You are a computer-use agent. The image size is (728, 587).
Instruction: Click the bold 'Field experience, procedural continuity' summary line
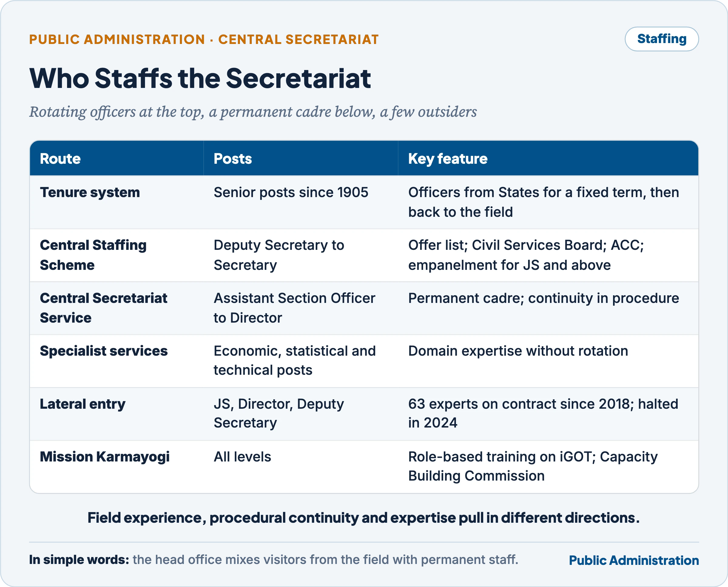(364, 518)
